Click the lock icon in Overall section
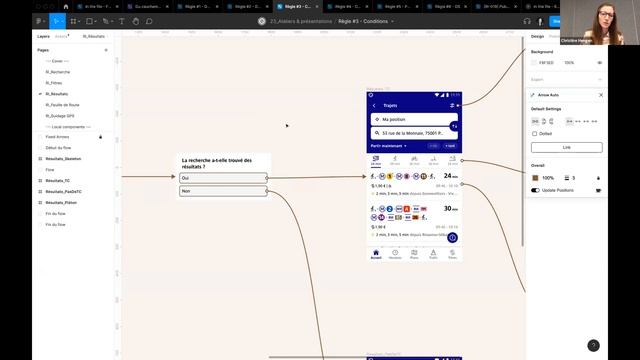The height and width of the screenshot is (360, 640). coord(598,178)
